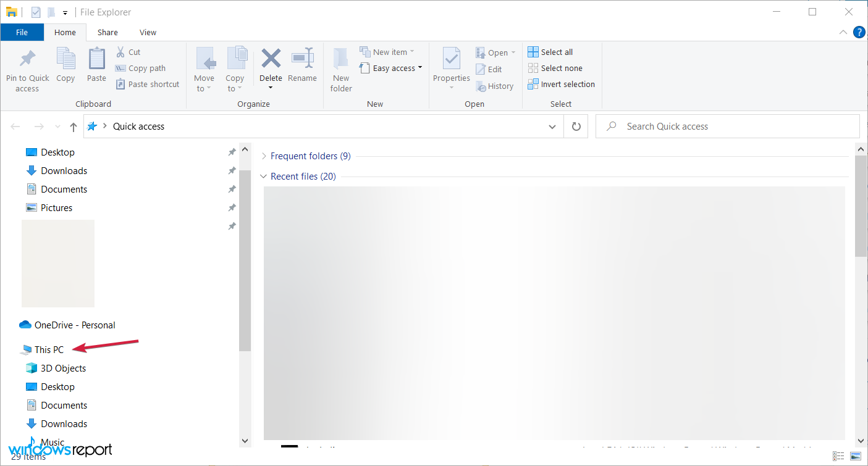
Task: Collapse the ribbon with the chevron
Action: (843, 32)
